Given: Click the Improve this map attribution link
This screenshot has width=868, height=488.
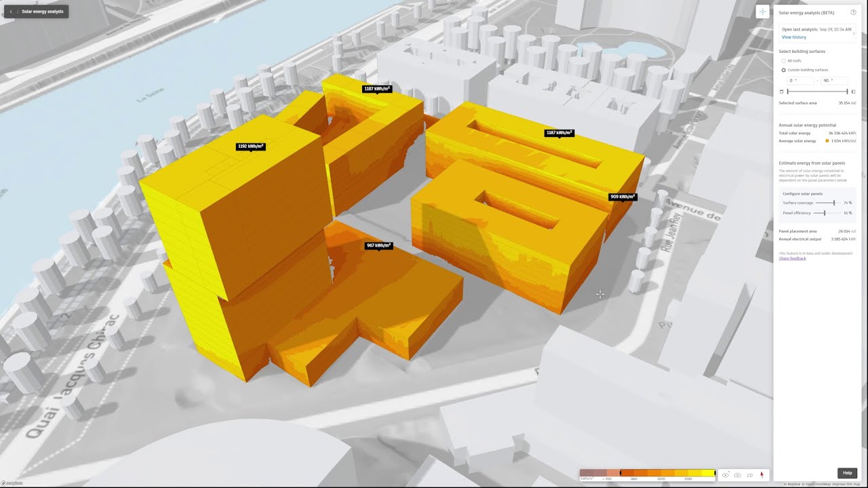Looking at the screenshot, I should 846,484.
